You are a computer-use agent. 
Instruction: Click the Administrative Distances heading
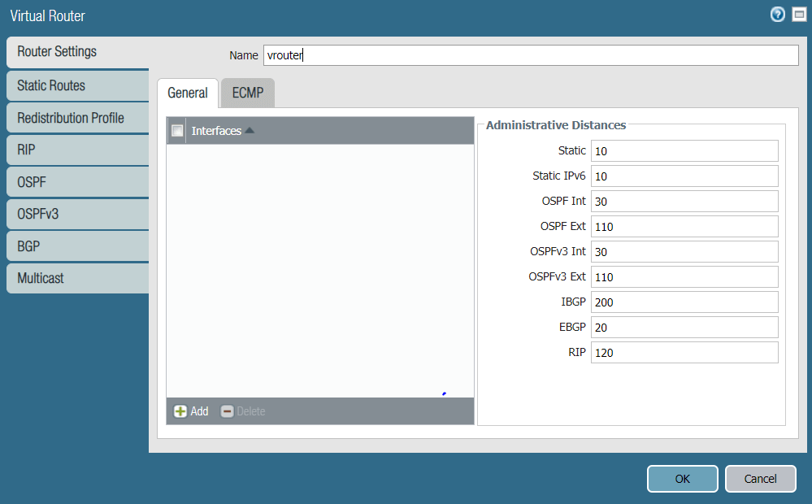(x=556, y=125)
